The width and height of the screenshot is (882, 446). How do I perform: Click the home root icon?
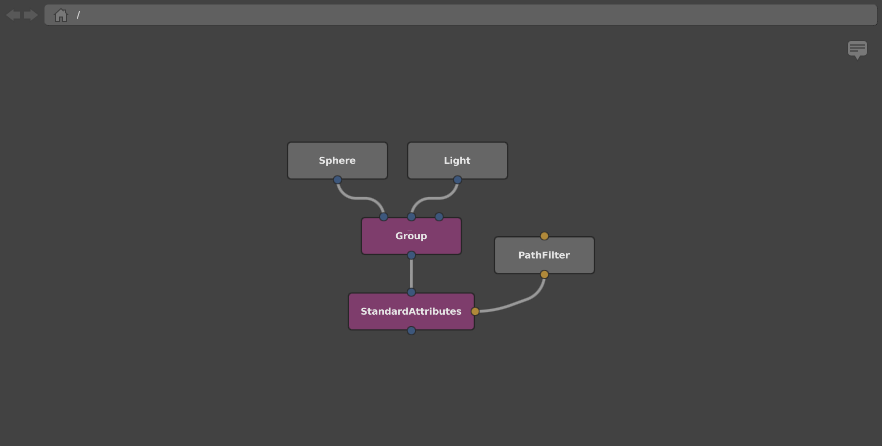click(61, 15)
